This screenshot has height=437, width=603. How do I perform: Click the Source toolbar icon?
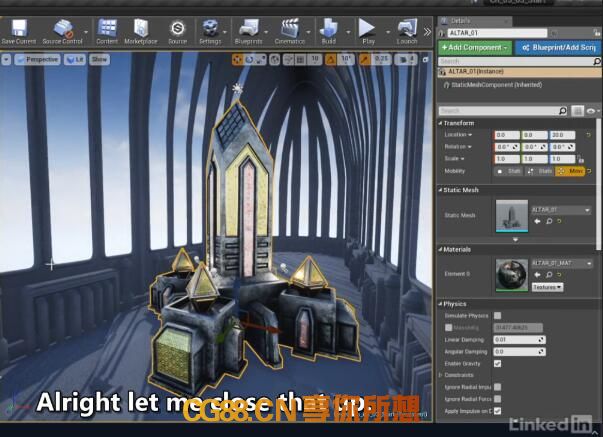pos(177,32)
